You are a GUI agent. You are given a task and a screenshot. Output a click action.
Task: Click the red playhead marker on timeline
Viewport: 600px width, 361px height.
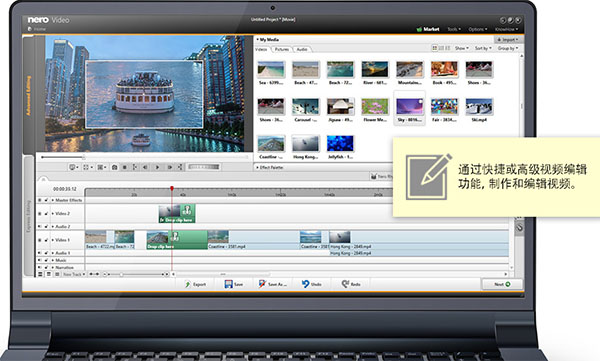(x=172, y=188)
